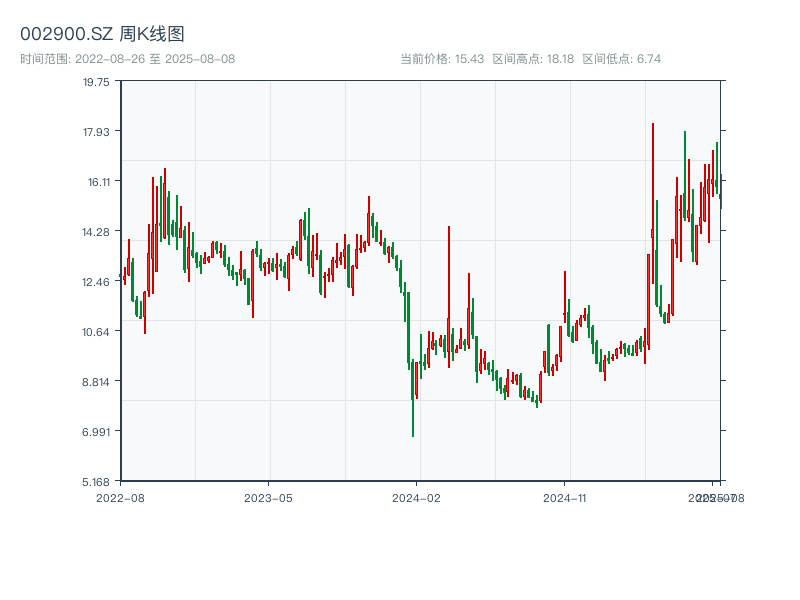Click the 区间低点: 6.74 label
Image resolution: width=800 pixels, height=600 pixels.
[621, 59]
